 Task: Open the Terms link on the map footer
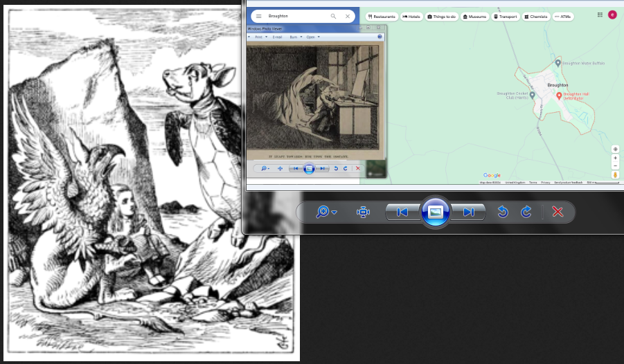click(533, 182)
